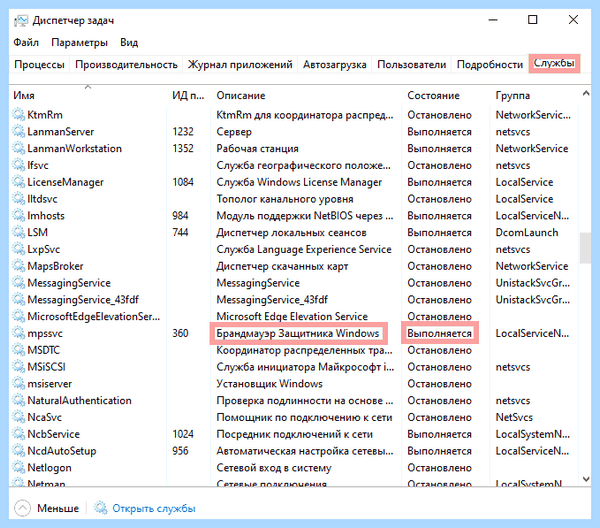Image resolution: width=600 pixels, height=528 pixels.
Task: Click the gear icon beside KtmRm
Action: coord(18,114)
